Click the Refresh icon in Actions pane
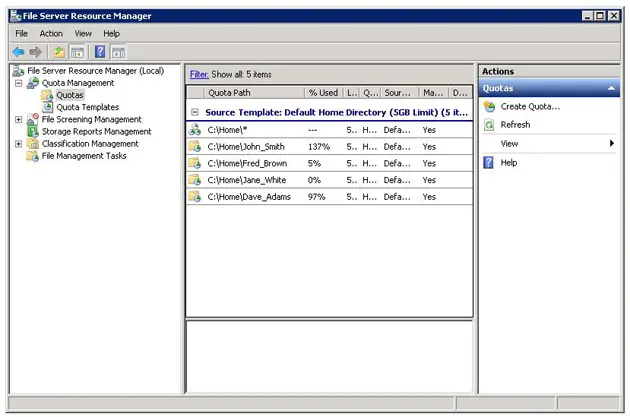 tap(489, 125)
